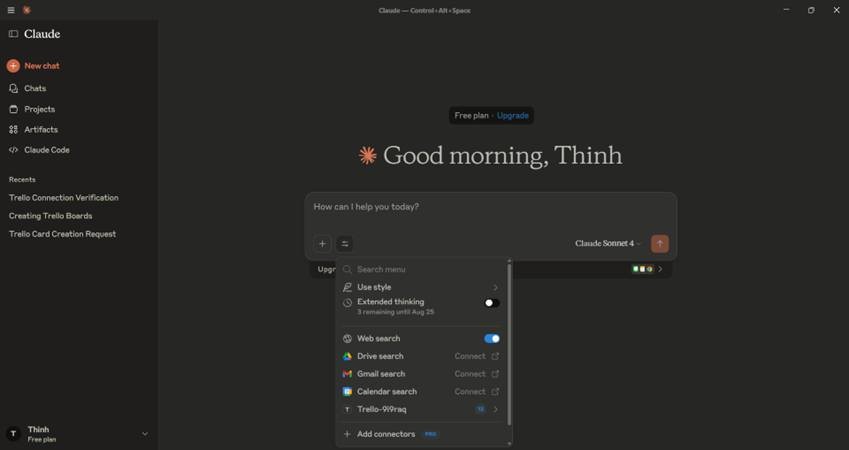Open external link icon for Drive search
This screenshot has width=849, height=450.
(495, 356)
